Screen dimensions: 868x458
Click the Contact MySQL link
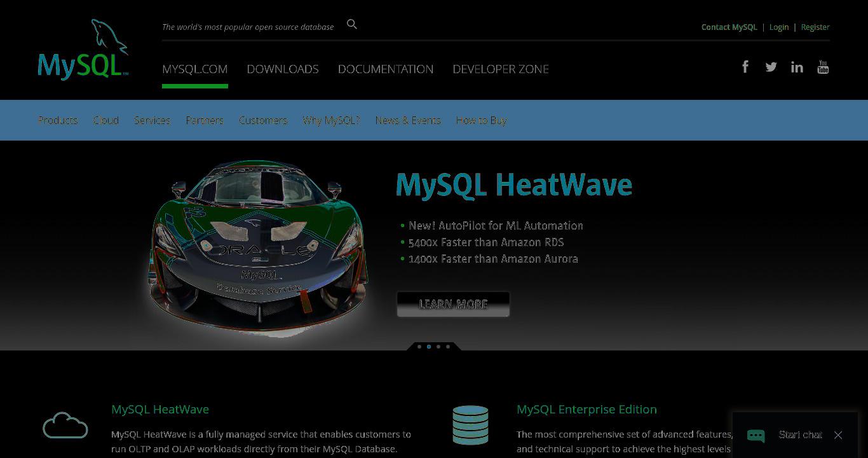(729, 27)
